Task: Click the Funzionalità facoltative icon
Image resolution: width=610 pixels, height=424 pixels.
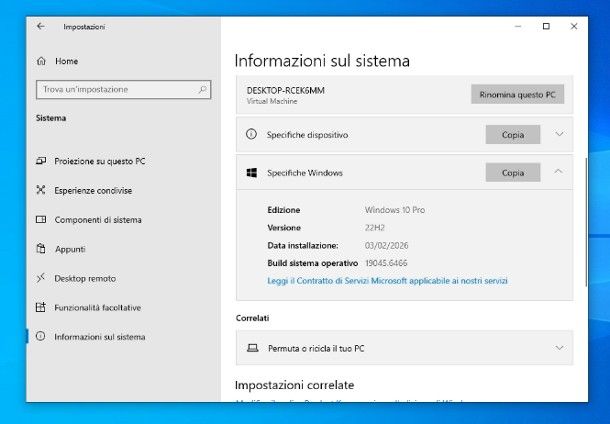Action: point(41,307)
